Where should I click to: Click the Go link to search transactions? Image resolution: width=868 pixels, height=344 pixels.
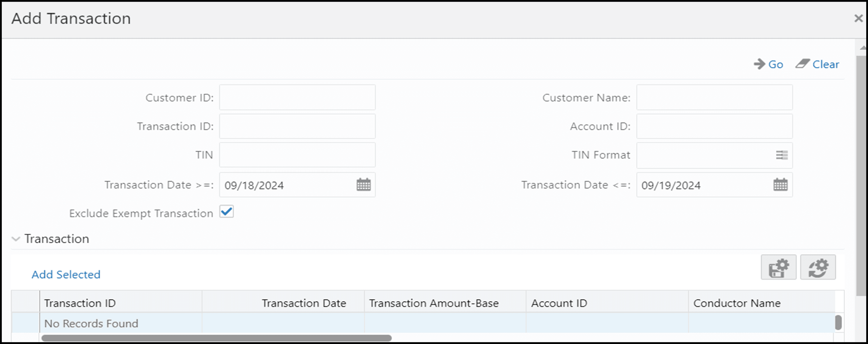click(x=775, y=64)
